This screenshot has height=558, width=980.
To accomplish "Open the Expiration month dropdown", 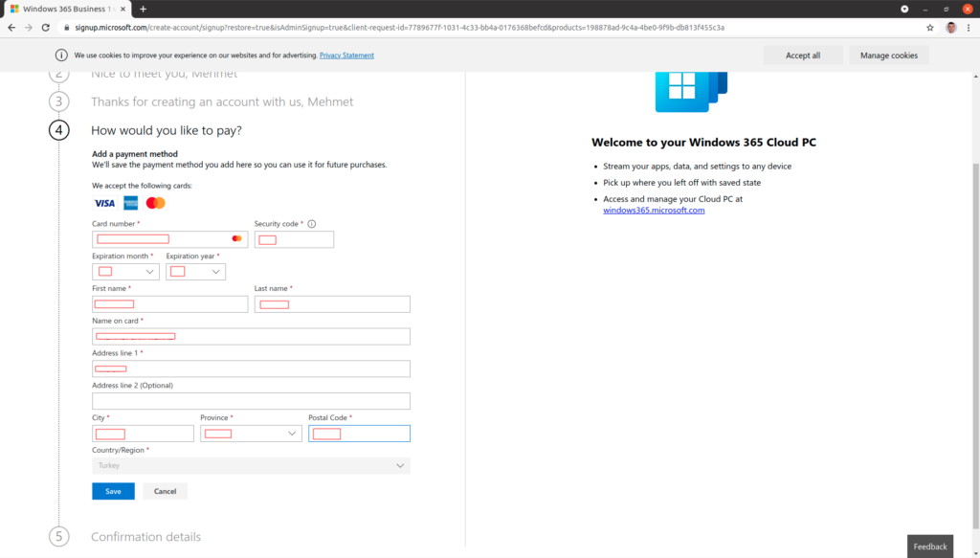I will tap(125, 272).
